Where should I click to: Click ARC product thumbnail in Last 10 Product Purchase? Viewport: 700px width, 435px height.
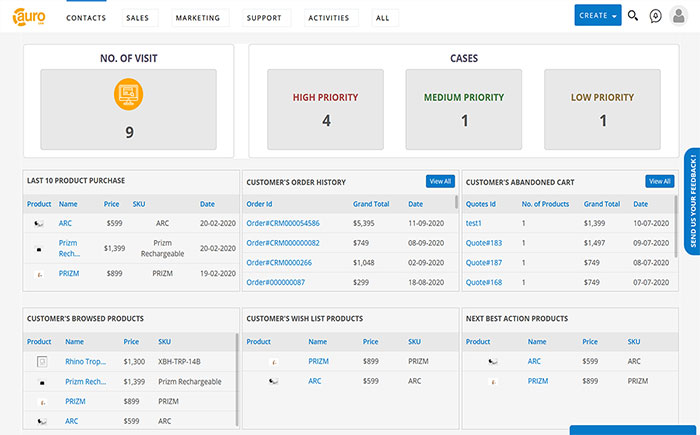[x=39, y=223]
